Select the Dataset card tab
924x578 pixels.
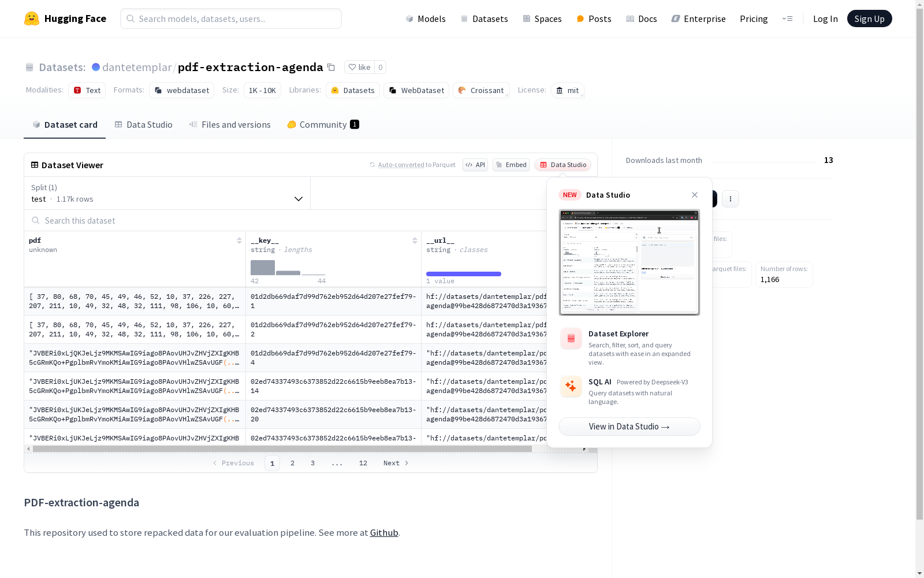coord(65,125)
